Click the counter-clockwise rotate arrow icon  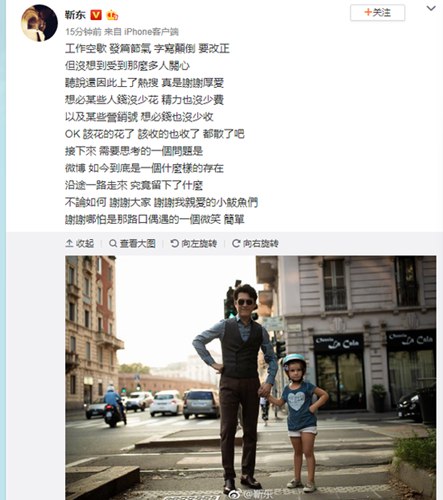pyautogui.click(x=174, y=243)
